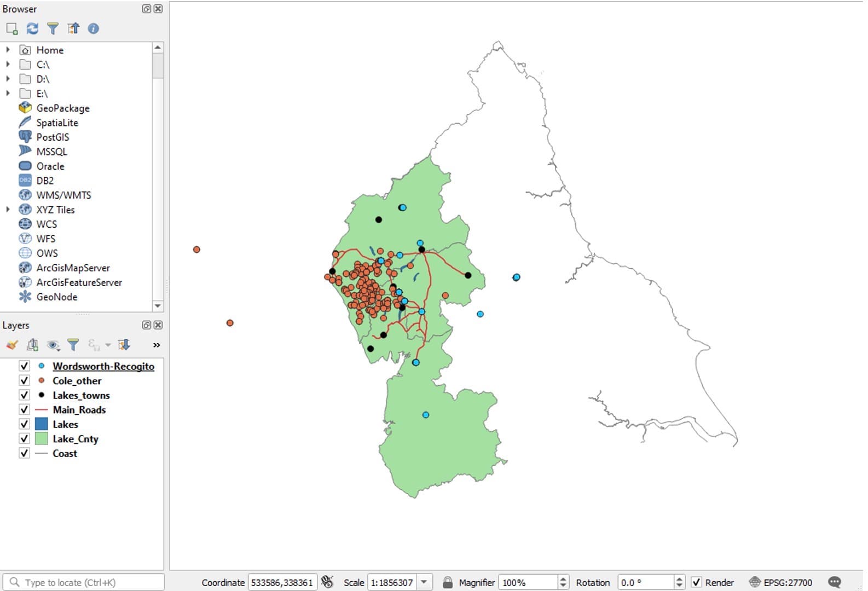Image resolution: width=868 pixels, height=591 pixels.
Task: Expand the Home folder in Browser
Action: tap(8, 50)
